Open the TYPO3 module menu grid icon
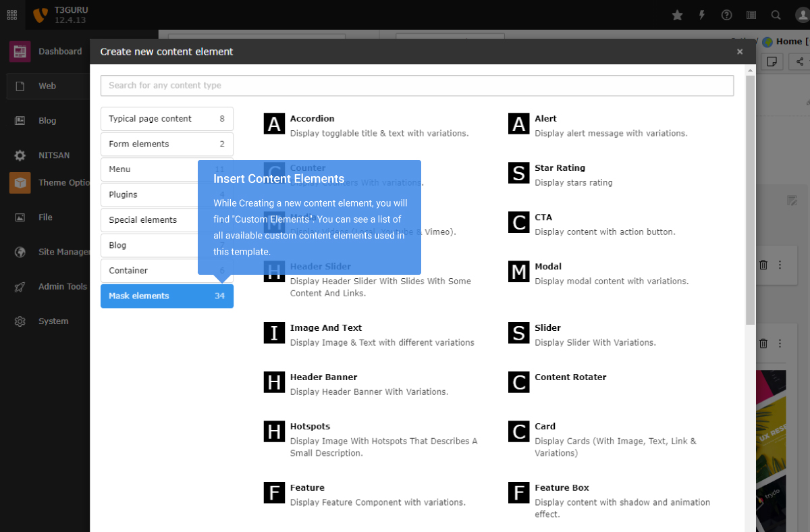 click(12, 15)
